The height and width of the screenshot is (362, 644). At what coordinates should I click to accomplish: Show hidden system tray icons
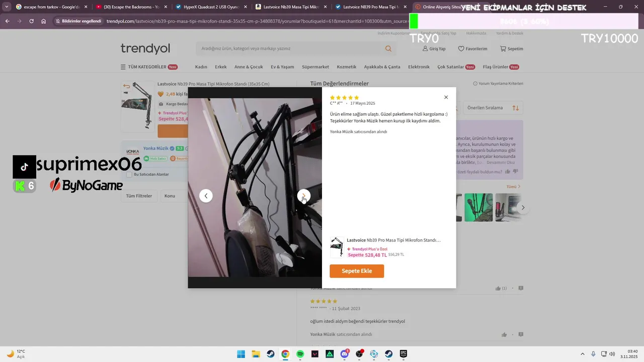point(583,354)
